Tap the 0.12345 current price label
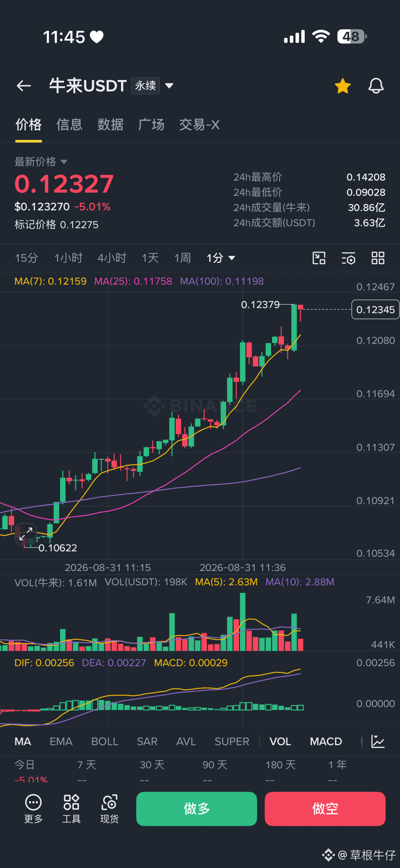Image resolution: width=400 pixels, height=868 pixels. [375, 310]
